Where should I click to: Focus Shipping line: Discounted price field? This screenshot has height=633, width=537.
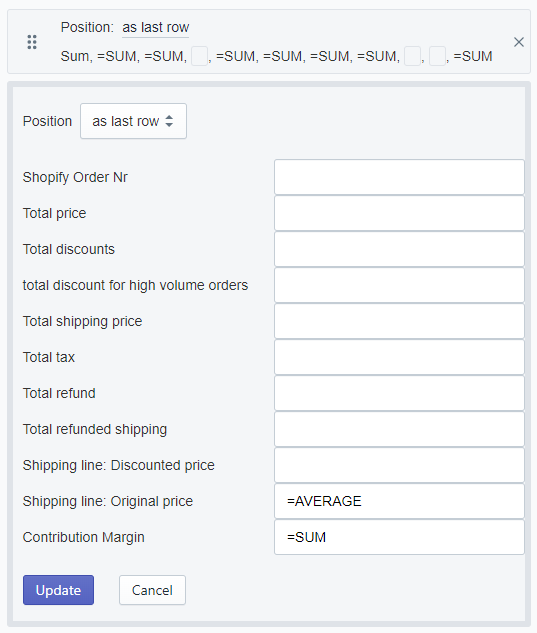tap(399, 465)
